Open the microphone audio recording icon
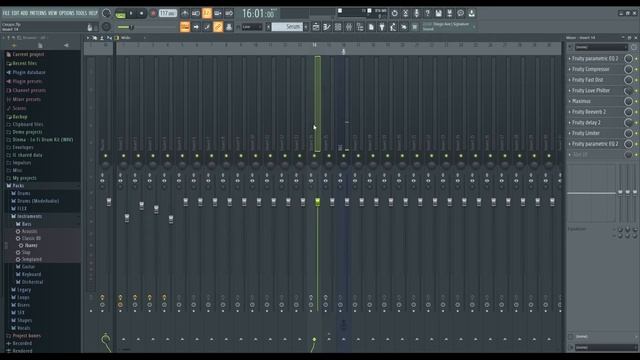The height and width of the screenshot is (360, 640). coord(416,13)
